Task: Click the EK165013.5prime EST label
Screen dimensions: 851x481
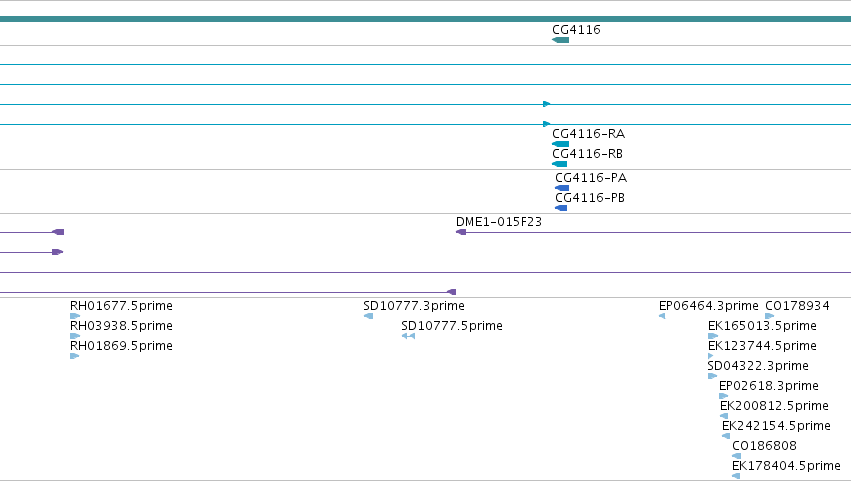Action: pos(763,326)
